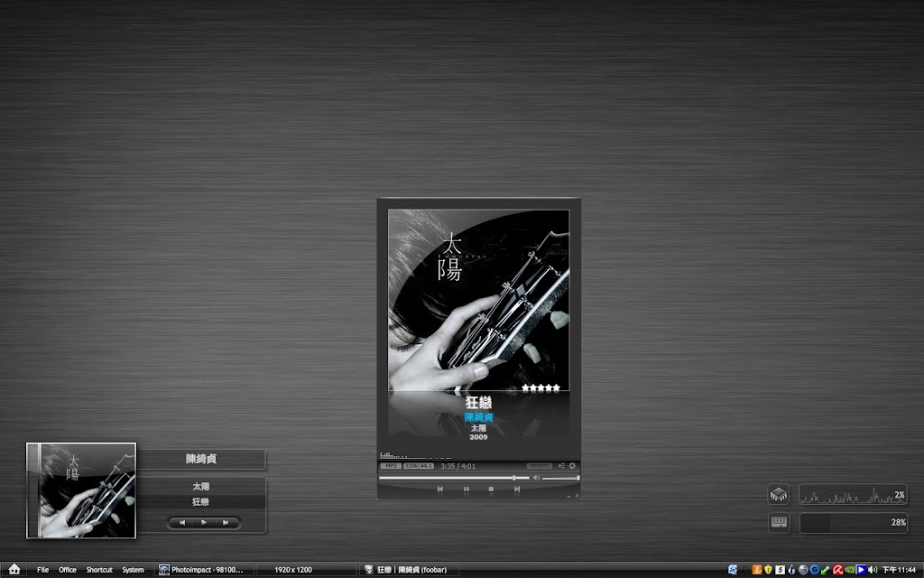Click the small album thumbnail in desktop widget
The width and height of the screenshot is (924, 578).
coord(81,490)
